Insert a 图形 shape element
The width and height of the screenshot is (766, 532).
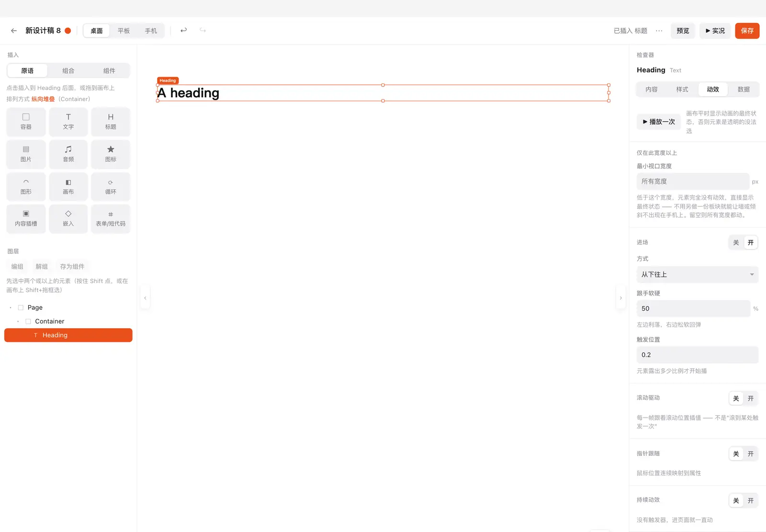pyautogui.click(x=26, y=186)
